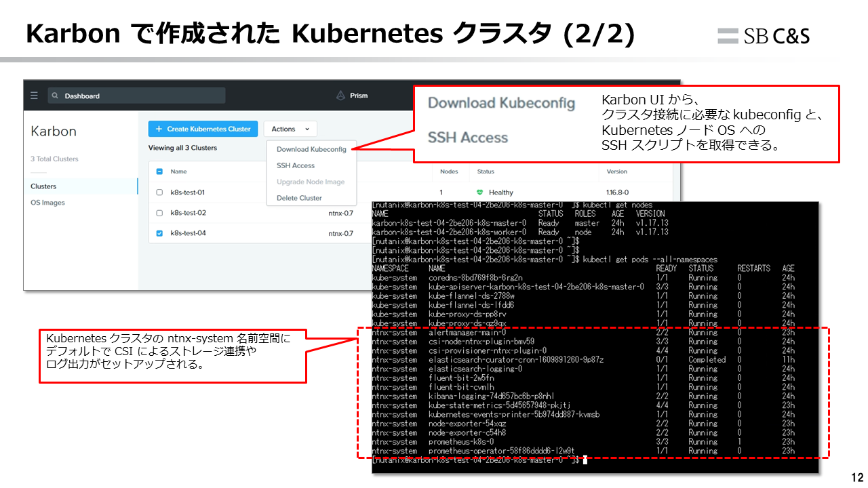
Task: Click Viewing all 3 Clusters text
Action: coord(182,148)
